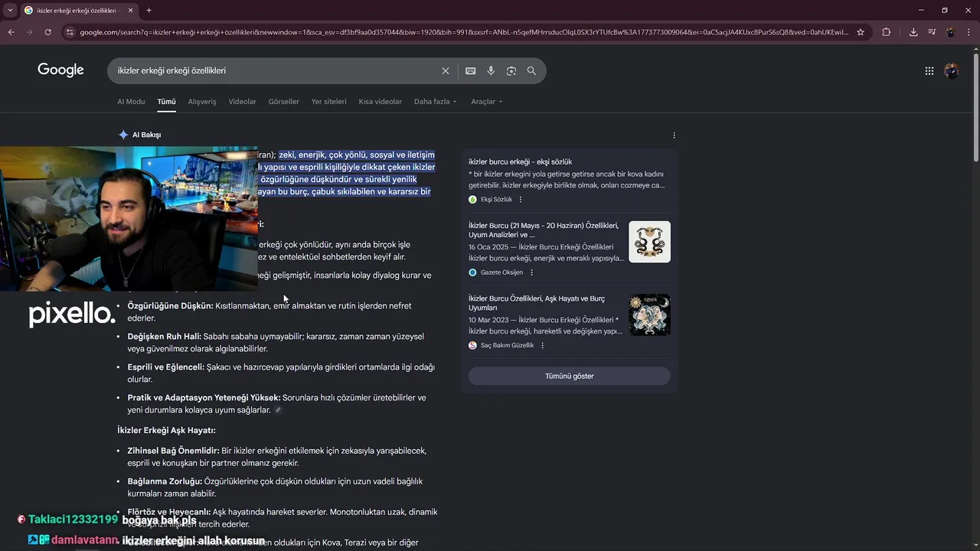Open the on-screen keyboard input tool
The image size is (980, 551).
470,70
